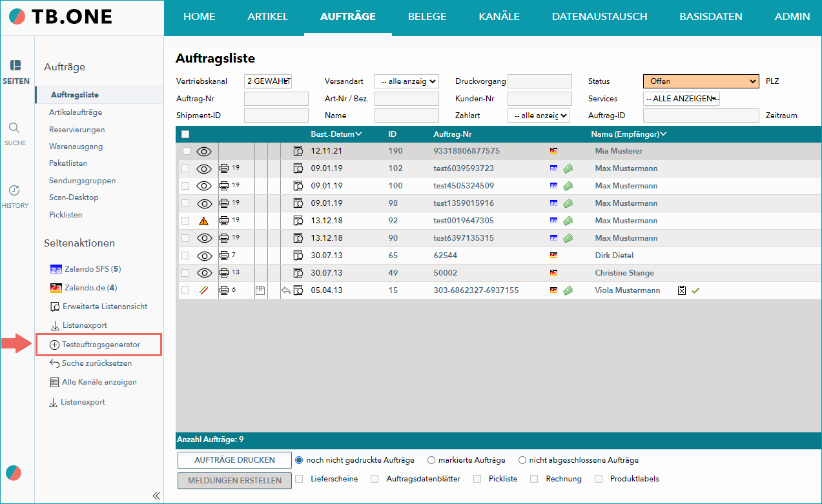This screenshot has width=822, height=504.
Task: Click the AUFTRÄGE DRUCKEN button
Action: (235, 460)
